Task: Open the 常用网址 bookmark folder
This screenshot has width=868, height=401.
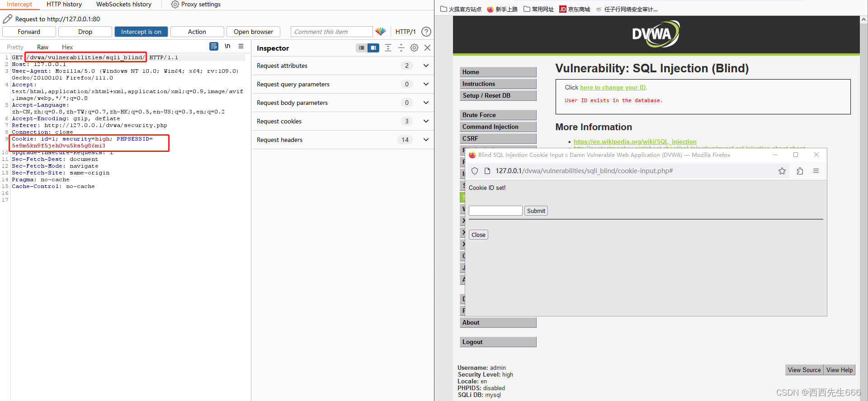Action: point(539,9)
